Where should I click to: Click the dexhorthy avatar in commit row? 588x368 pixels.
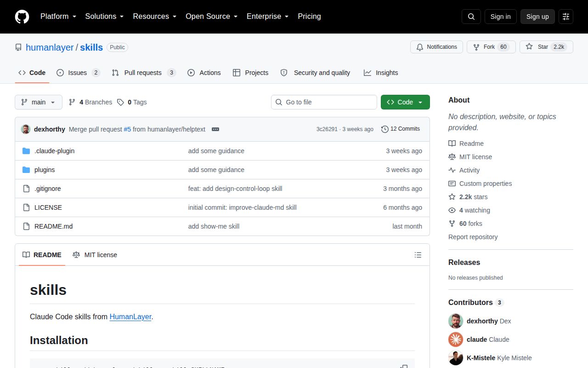tap(26, 129)
